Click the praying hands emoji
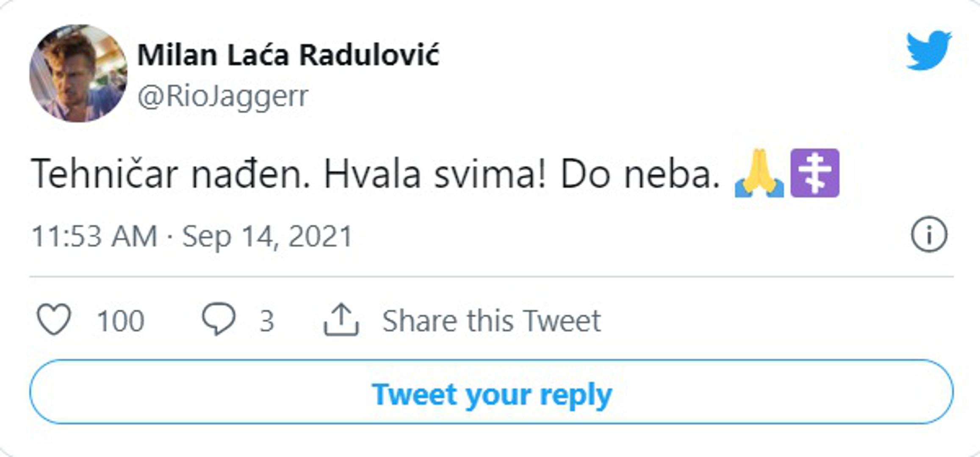 [760, 173]
